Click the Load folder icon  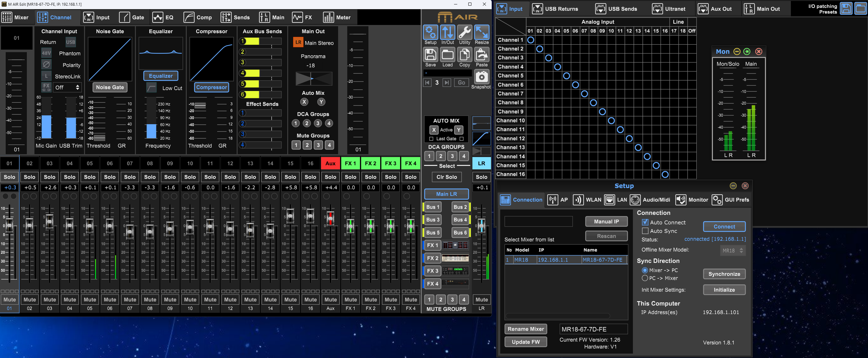447,55
